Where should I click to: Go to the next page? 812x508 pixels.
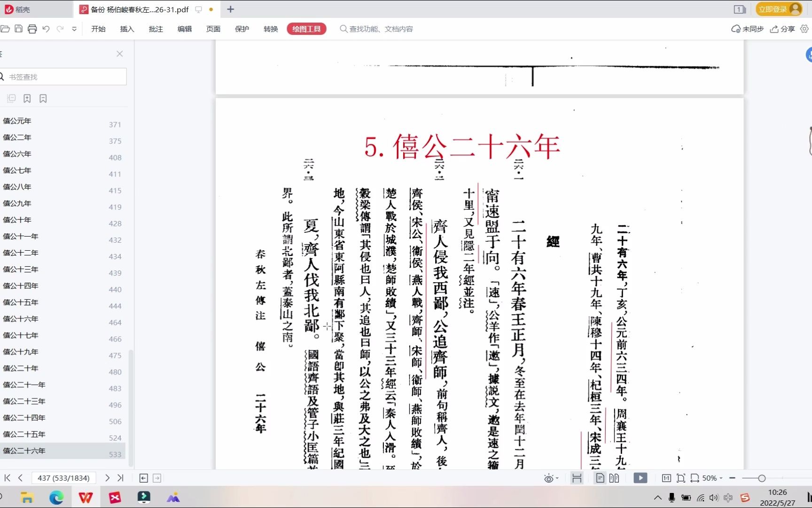pyautogui.click(x=107, y=478)
